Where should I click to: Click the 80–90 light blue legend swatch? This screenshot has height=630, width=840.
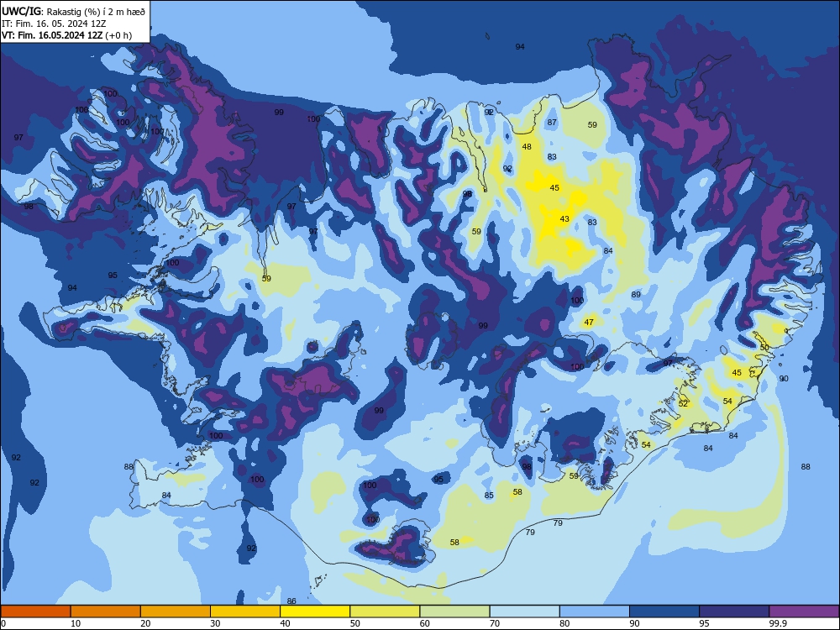[595, 612]
